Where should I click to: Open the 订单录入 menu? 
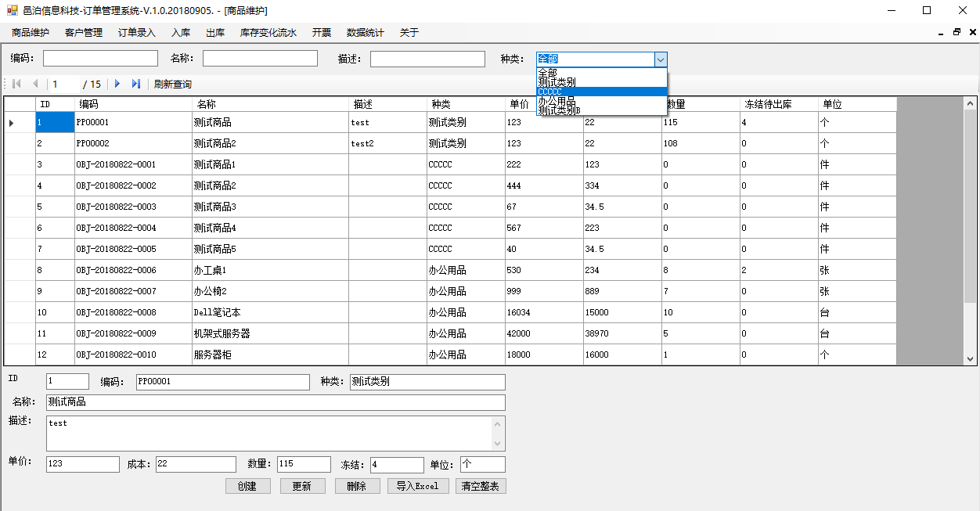click(x=137, y=33)
